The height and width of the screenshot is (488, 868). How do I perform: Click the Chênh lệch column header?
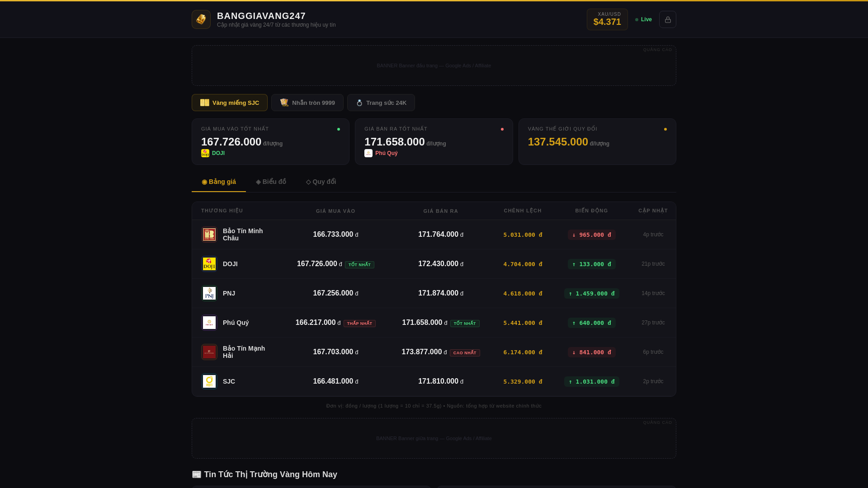click(x=523, y=211)
